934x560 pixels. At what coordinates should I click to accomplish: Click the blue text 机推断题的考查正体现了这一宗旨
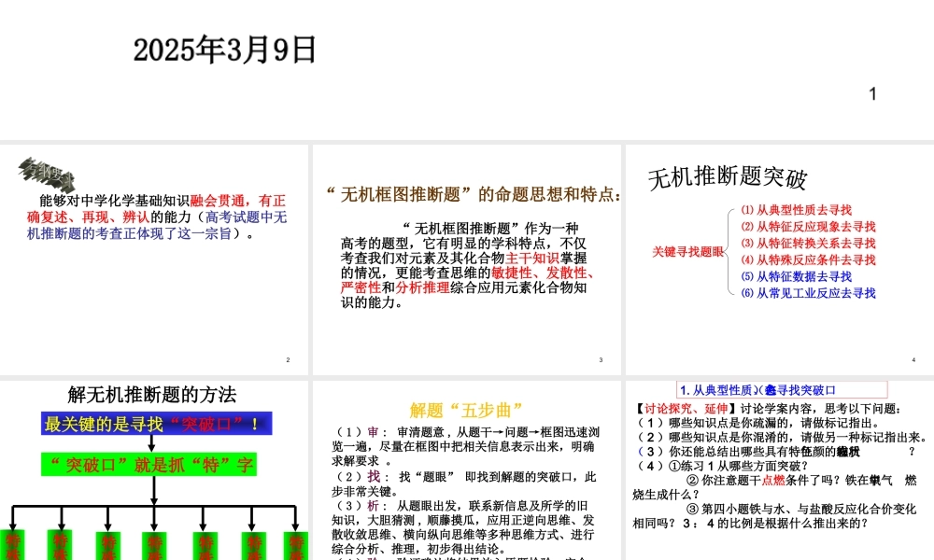pyautogui.click(x=129, y=234)
